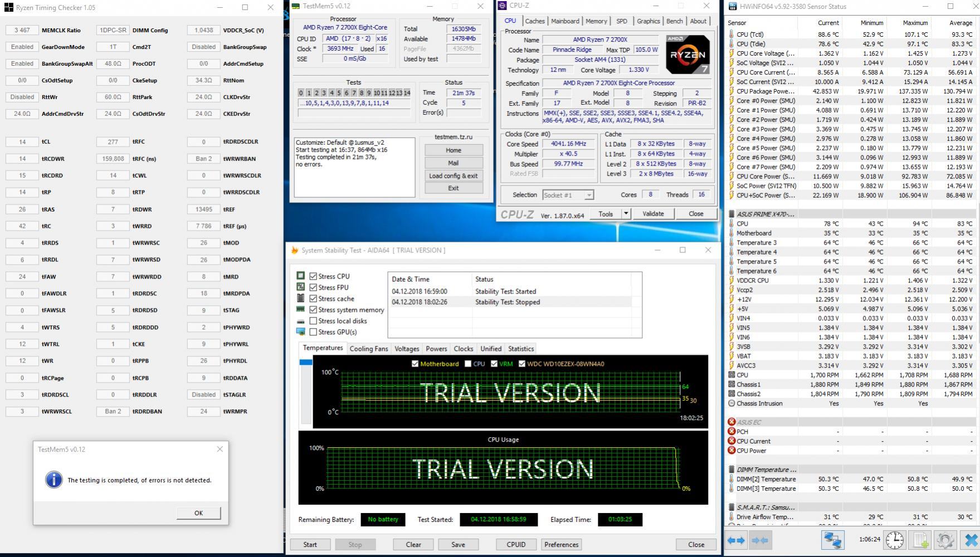Click the DIMM Temperature section icon

(x=732, y=470)
